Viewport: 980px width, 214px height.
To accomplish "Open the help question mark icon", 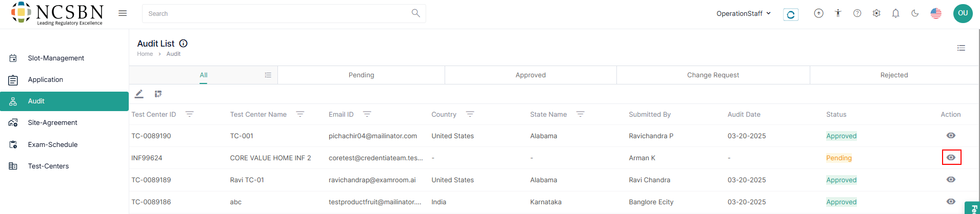I will pyautogui.click(x=857, y=13).
